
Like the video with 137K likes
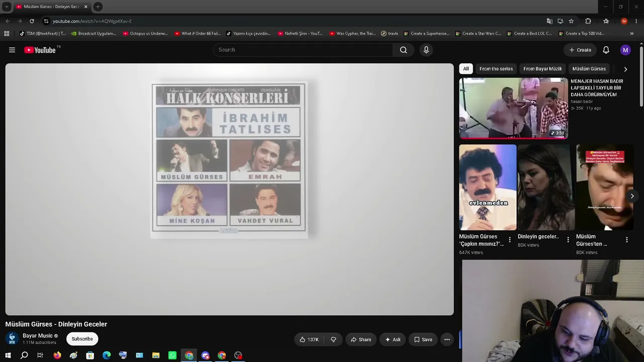[309, 339]
